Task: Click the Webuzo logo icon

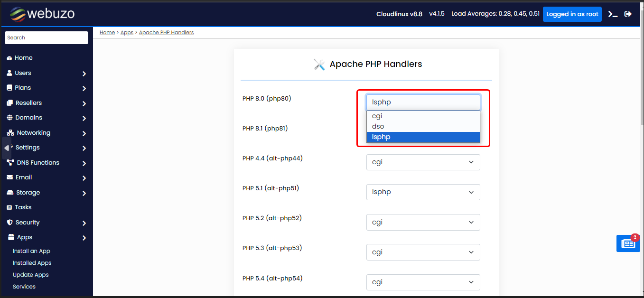Action: [17, 14]
